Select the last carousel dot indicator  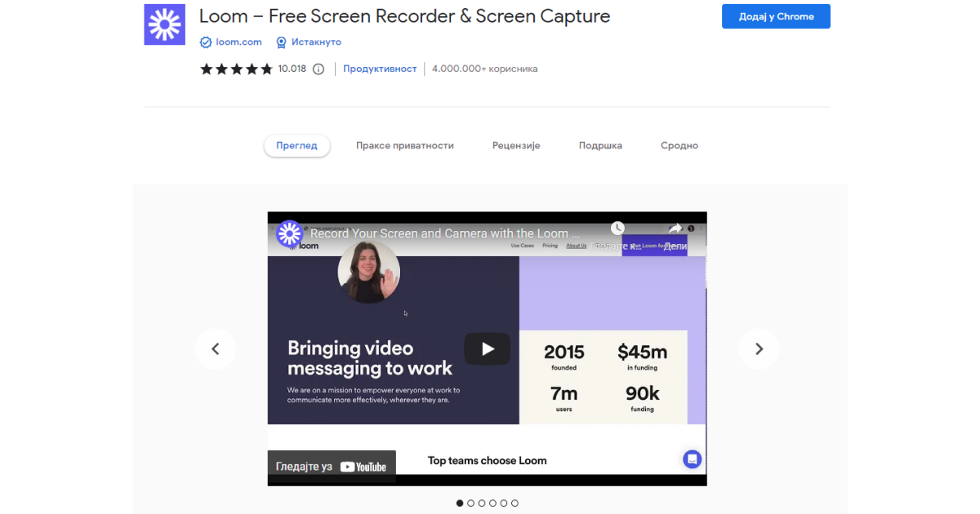tap(514, 503)
